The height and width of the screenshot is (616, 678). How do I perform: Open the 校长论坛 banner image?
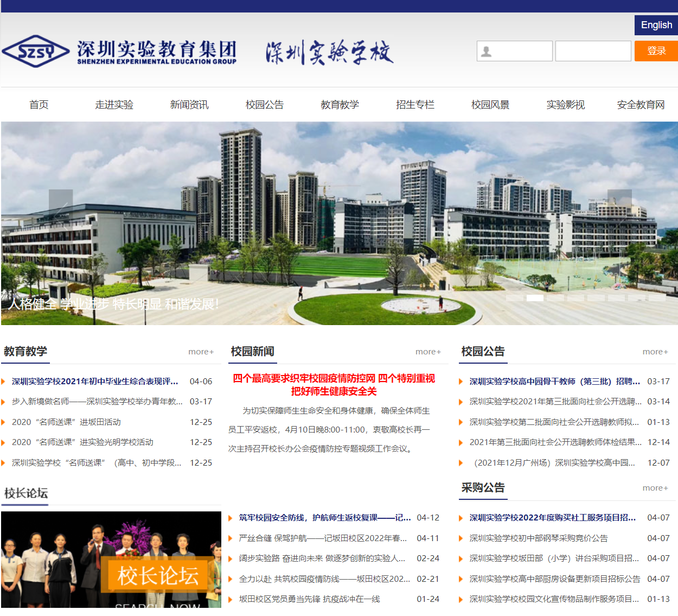tap(111, 560)
